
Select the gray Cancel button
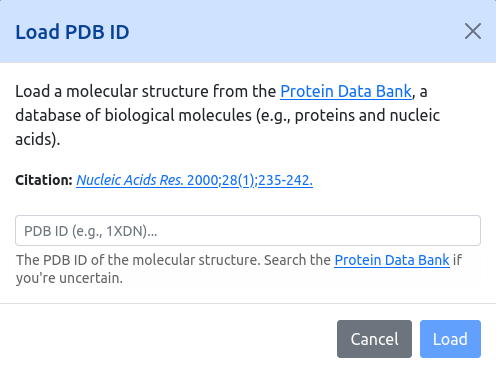[x=374, y=339]
